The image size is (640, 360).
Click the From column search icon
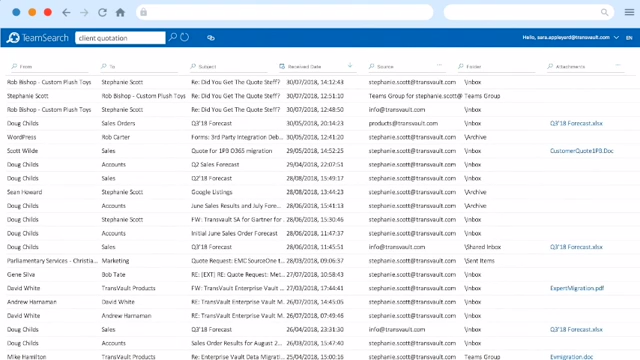(14, 66)
